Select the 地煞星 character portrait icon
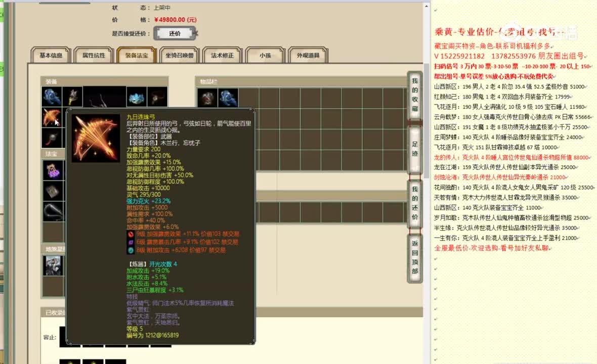Viewport: 597px width, 364px height. tap(53, 265)
